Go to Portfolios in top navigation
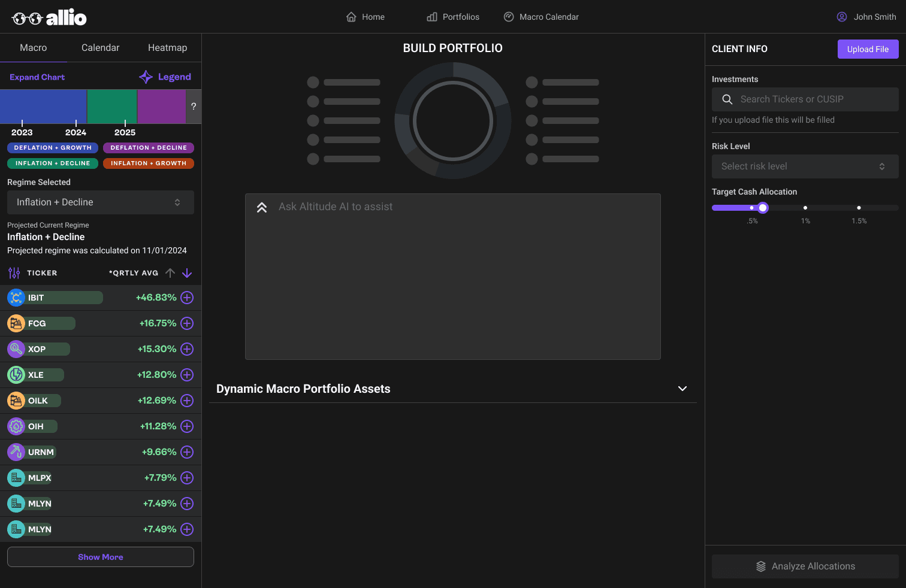 (453, 17)
